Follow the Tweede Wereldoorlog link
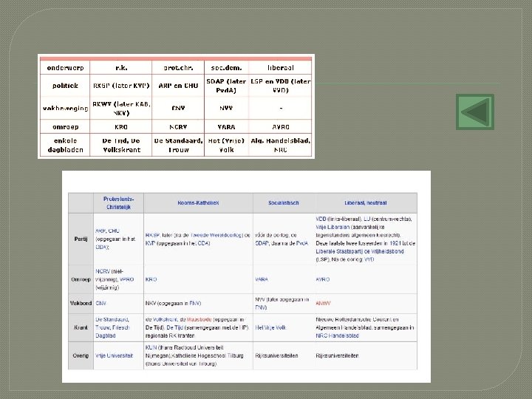 [x=216, y=235]
